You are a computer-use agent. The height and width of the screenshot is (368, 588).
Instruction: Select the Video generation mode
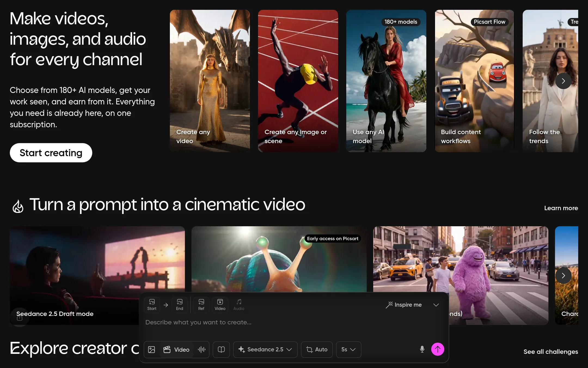[x=176, y=349]
